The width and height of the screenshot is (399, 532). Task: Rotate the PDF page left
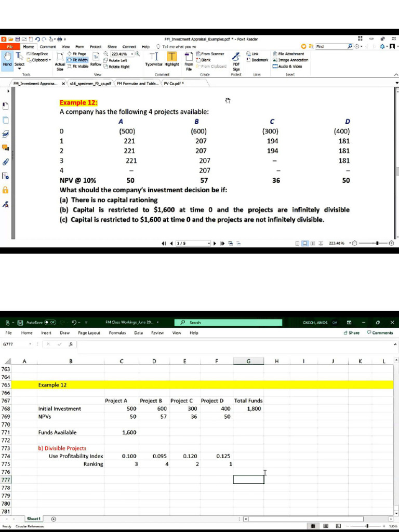pyautogui.click(x=115, y=60)
